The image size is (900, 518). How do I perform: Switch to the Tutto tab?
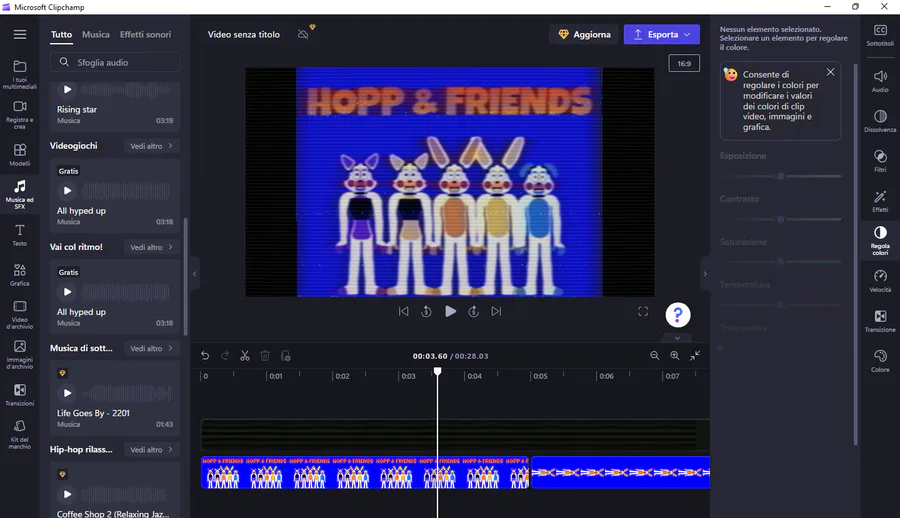61,34
